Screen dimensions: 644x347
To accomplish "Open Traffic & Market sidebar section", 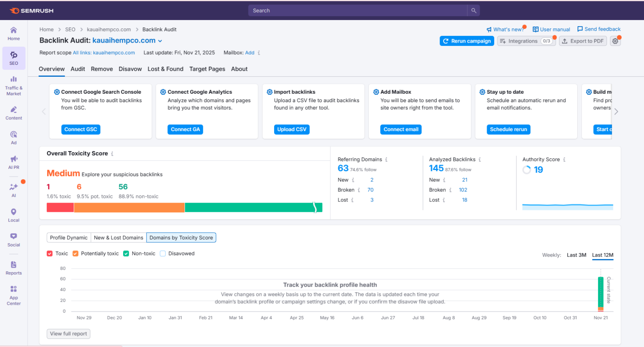I will pos(14,85).
